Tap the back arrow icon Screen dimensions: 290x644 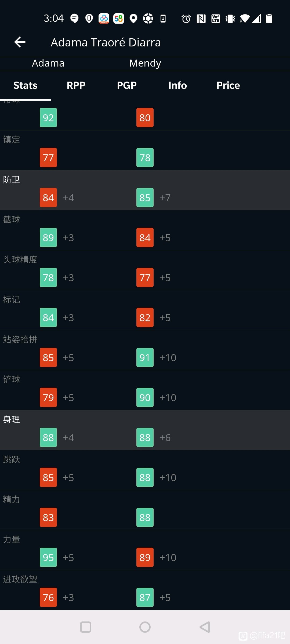point(20,42)
